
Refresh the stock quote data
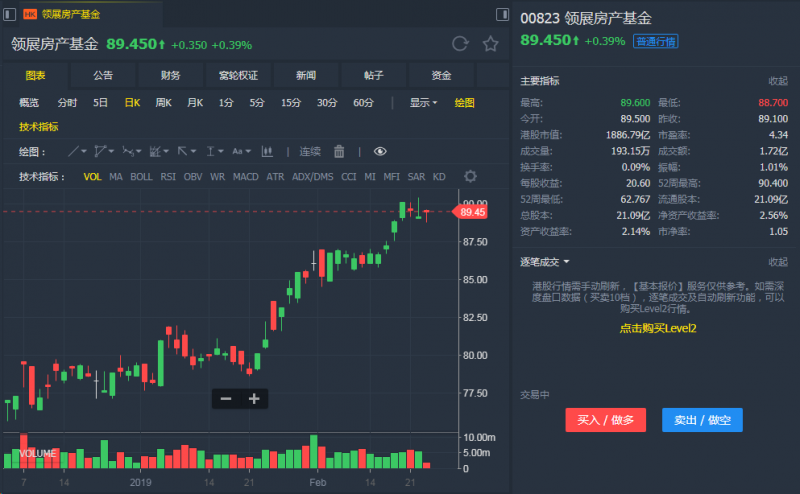click(x=460, y=44)
